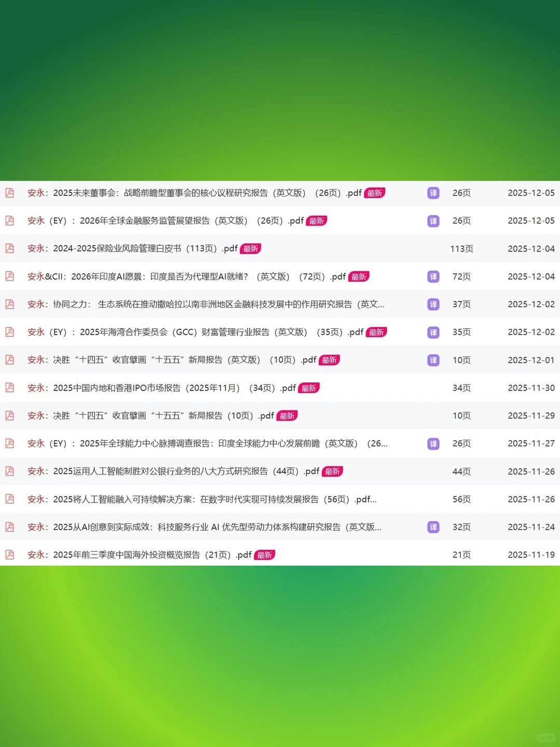
Task: Click the 译 translate icon on the first row
Action: pyautogui.click(x=433, y=193)
